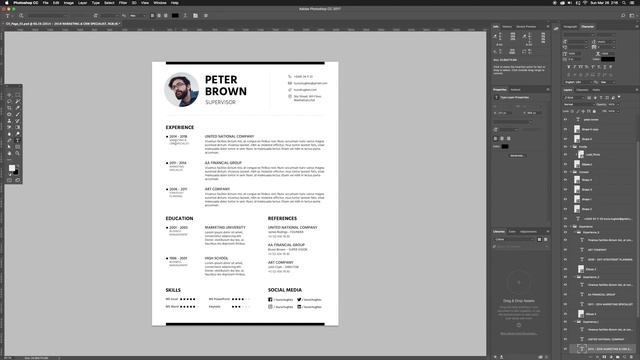Screen dimensions: 640x360
Task: Select the Eraser tool
Action: point(9,127)
